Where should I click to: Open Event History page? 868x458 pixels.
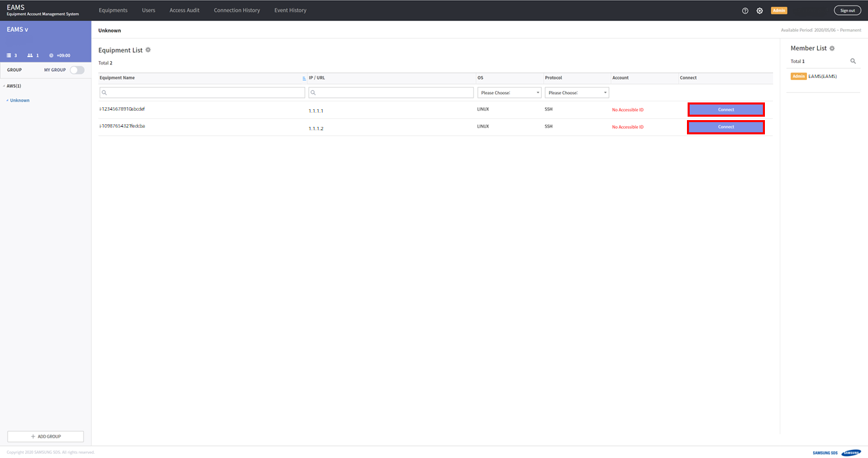click(290, 10)
